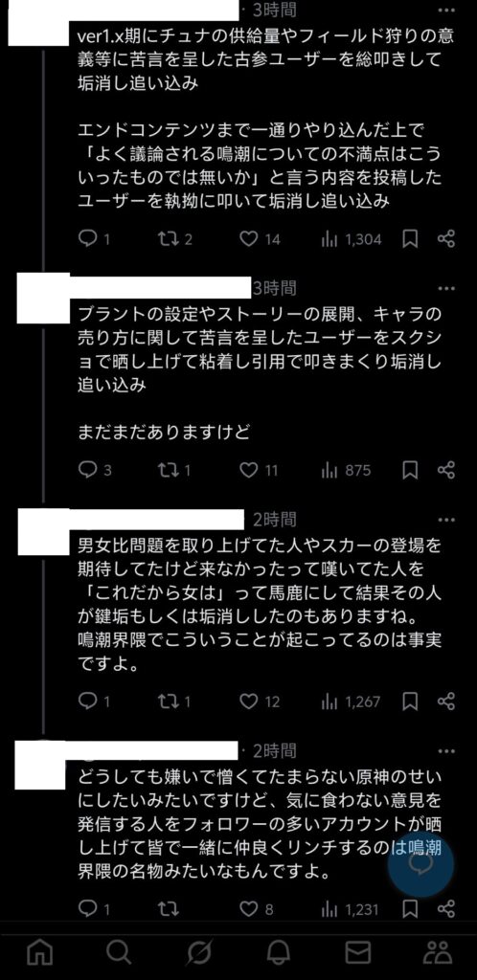This screenshot has width=477, height=980.
Task: Open more options on the ver1.x post
Action: (x=446, y=10)
